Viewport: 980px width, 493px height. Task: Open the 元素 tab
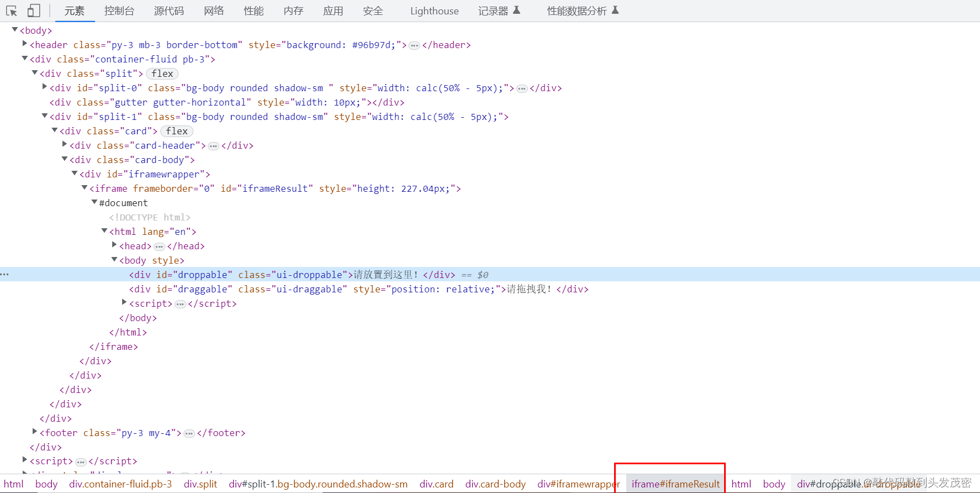pos(74,11)
